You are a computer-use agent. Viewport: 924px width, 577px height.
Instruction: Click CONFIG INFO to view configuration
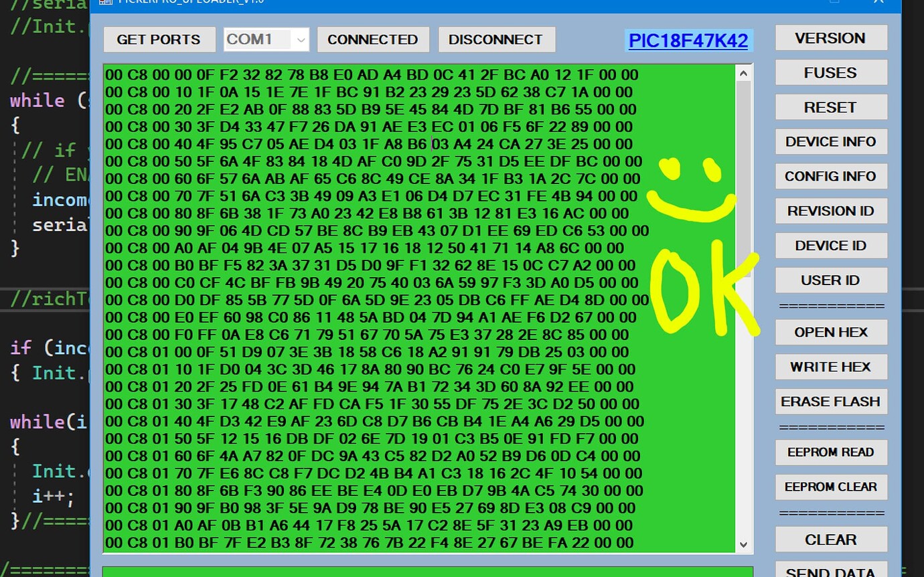(831, 176)
